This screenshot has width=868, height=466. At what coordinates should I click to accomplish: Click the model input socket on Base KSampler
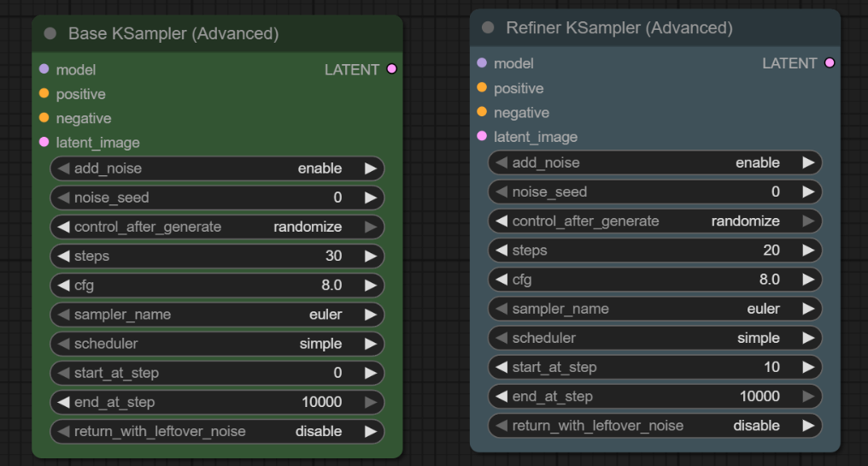(44, 69)
